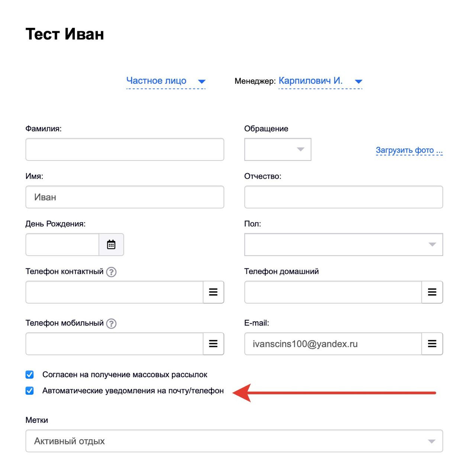Click the E-mail field list menu icon

pos(432,344)
